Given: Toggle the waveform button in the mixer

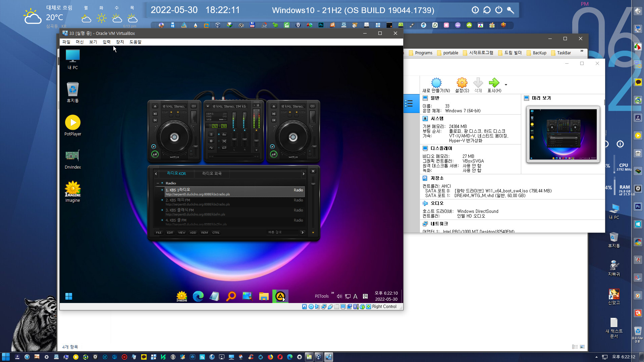Looking at the screenshot, I should [x=211, y=148].
